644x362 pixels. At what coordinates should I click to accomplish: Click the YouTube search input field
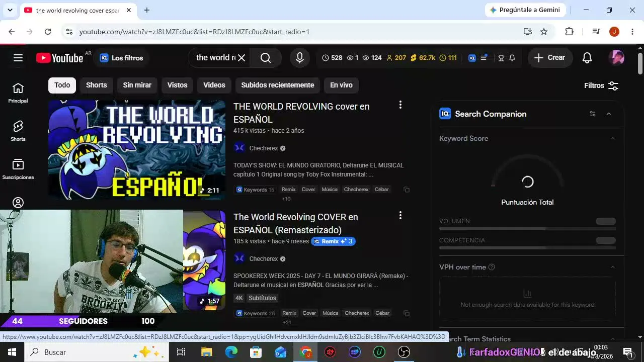pyautogui.click(x=215, y=58)
